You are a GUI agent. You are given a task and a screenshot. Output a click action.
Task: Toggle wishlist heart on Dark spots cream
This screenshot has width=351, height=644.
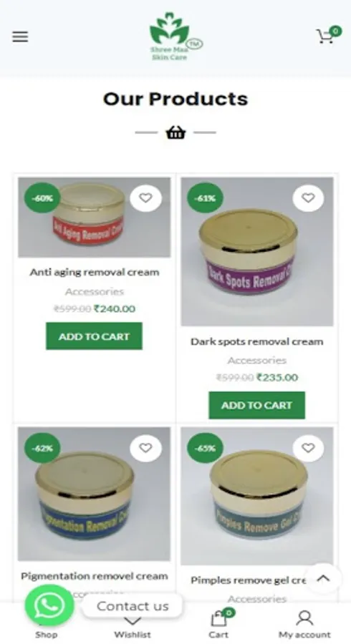click(x=308, y=198)
